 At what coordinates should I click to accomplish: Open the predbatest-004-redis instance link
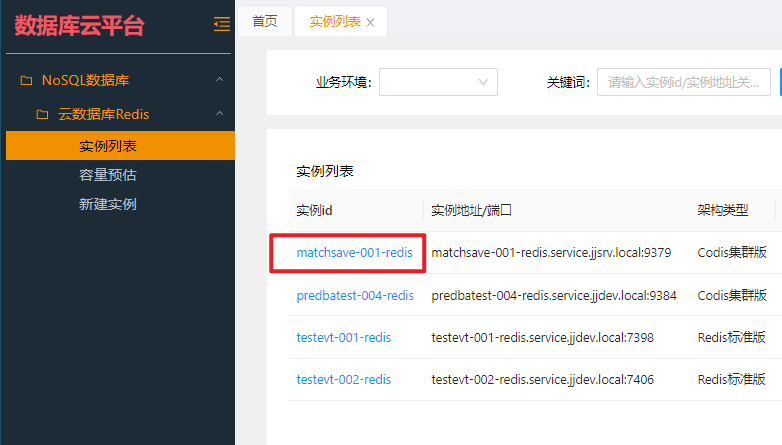coord(355,295)
